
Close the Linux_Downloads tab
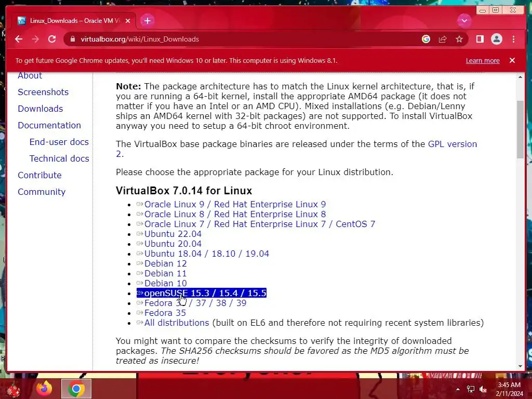pos(128,21)
